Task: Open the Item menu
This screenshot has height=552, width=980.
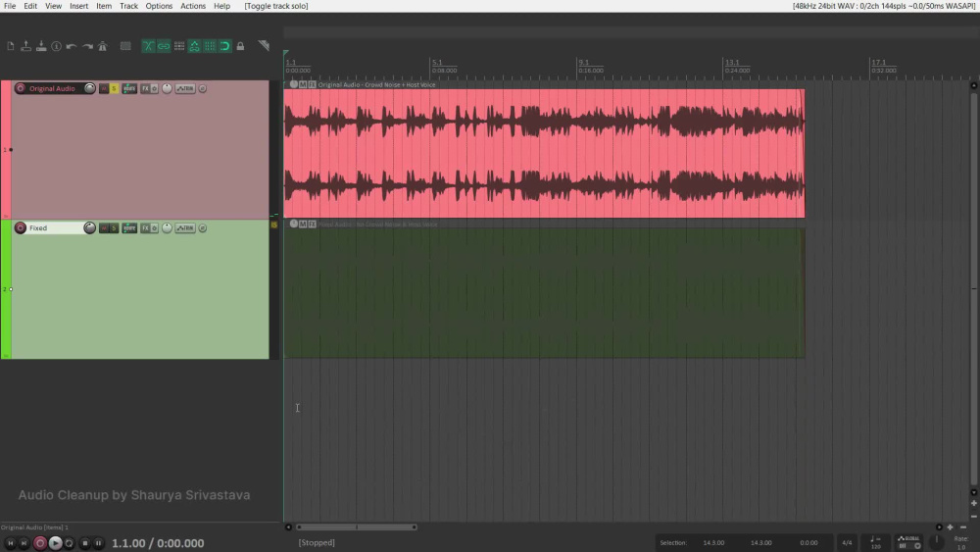Action: tap(104, 6)
